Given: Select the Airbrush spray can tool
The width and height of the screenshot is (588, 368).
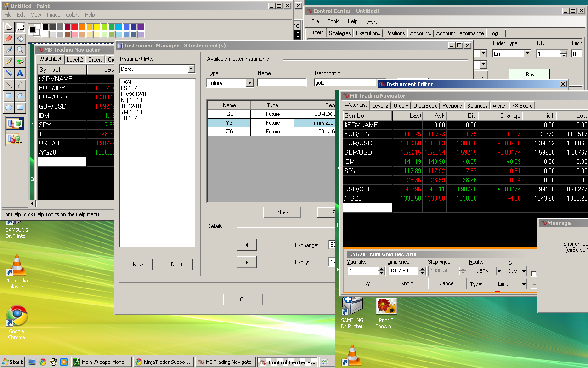Looking at the screenshot, I should coord(8,73).
